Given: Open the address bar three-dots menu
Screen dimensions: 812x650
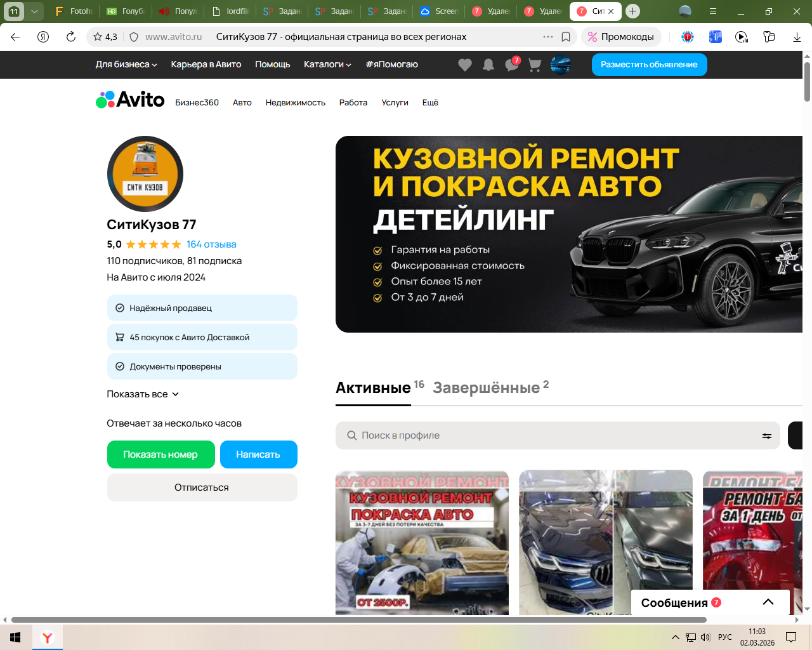Looking at the screenshot, I should pos(548,37).
